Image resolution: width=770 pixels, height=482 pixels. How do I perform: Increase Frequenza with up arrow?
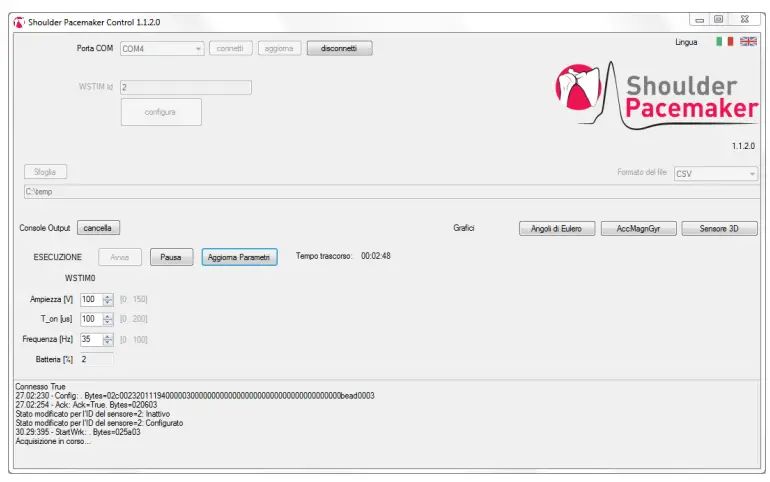pyautogui.click(x=108, y=336)
